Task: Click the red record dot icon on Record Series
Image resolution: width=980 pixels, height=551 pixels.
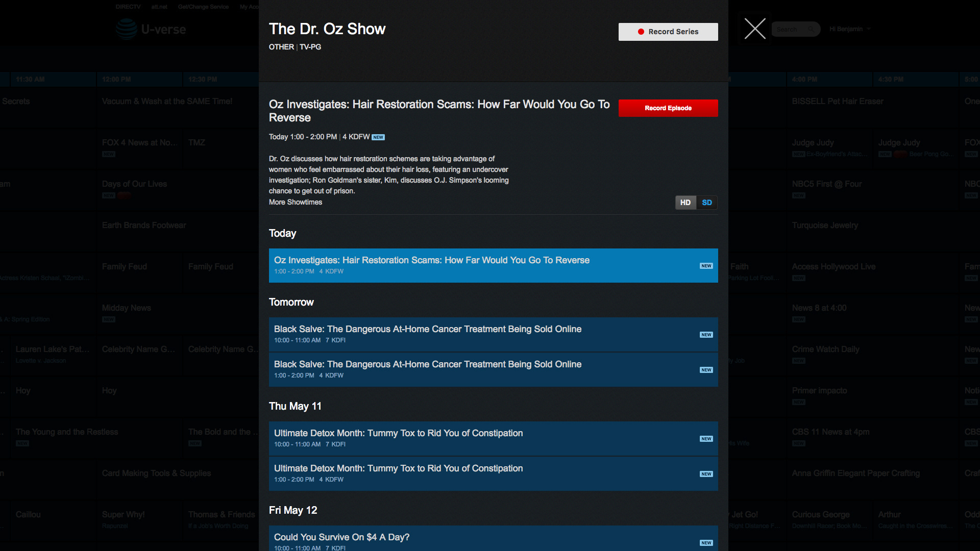Action: pyautogui.click(x=641, y=32)
